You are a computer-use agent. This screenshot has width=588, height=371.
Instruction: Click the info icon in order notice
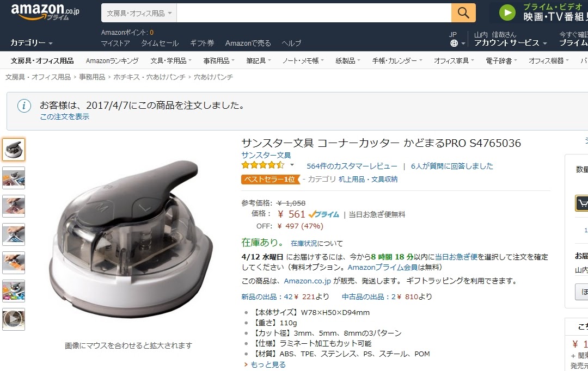pyautogui.click(x=24, y=106)
